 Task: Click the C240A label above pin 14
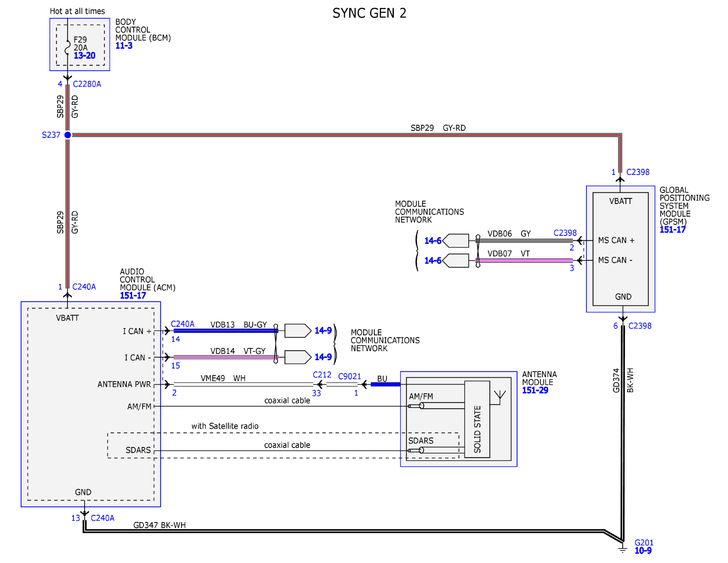(183, 324)
